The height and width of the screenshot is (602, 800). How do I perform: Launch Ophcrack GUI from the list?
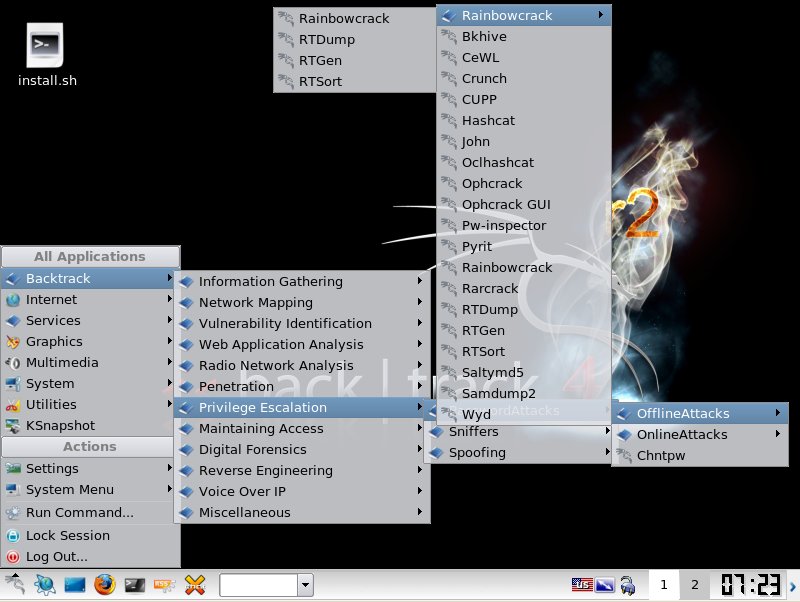point(524,205)
